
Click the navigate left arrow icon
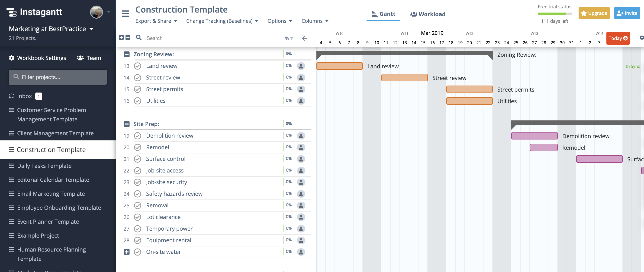click(303, 38)
